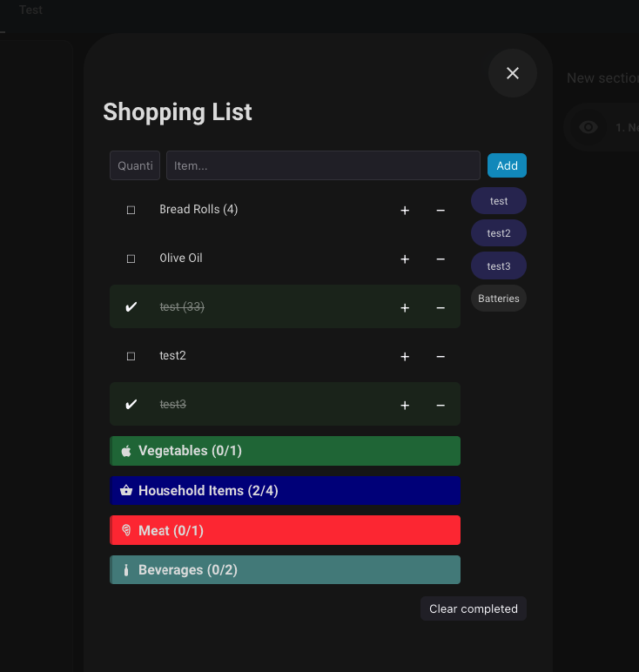
Task: Focus the Item name input field
Action: tap(323, 165)
